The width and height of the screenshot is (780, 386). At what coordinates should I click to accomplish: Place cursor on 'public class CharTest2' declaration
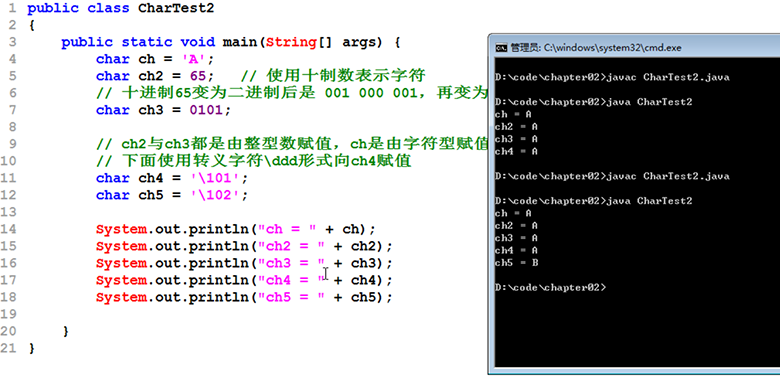point(120,8)
